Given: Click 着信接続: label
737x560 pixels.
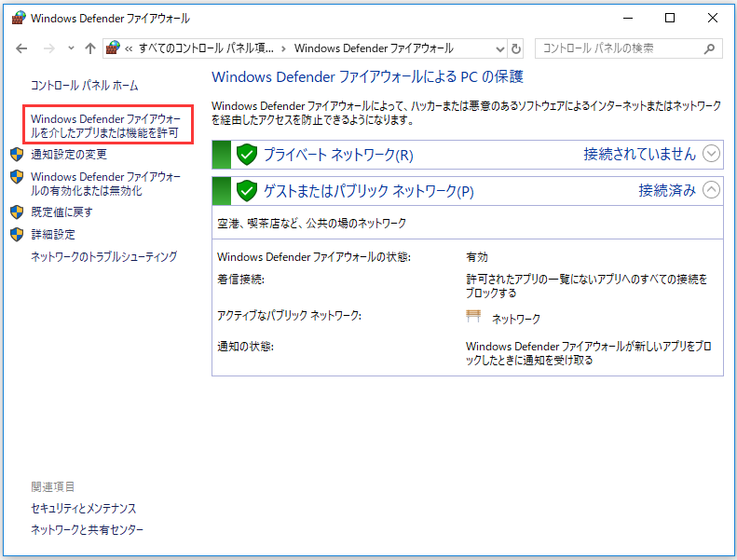Looking at the screenshot, I should pyautogui.click(x=240, y=280).
